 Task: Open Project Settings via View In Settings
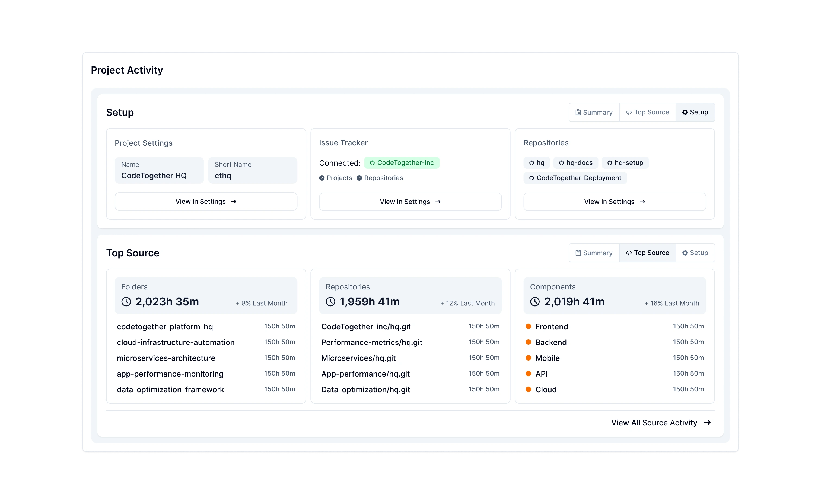(x=206, y=201)
